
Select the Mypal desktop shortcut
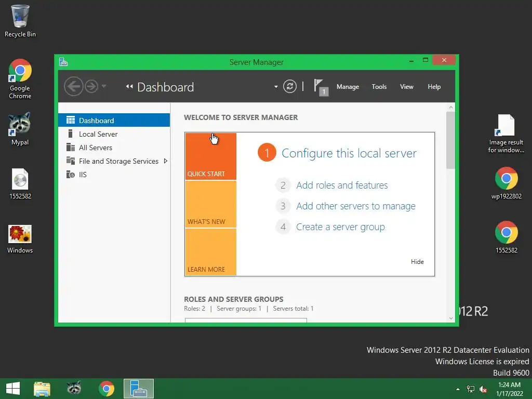[x=20, y=129]
